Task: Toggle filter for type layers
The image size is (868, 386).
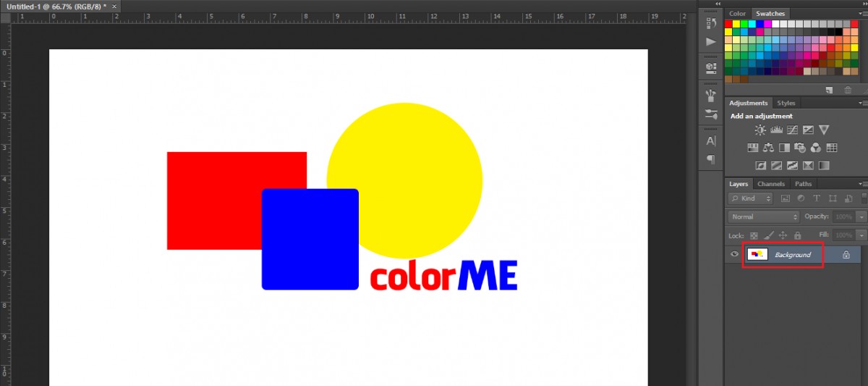Action: click(x=817, y=198)
